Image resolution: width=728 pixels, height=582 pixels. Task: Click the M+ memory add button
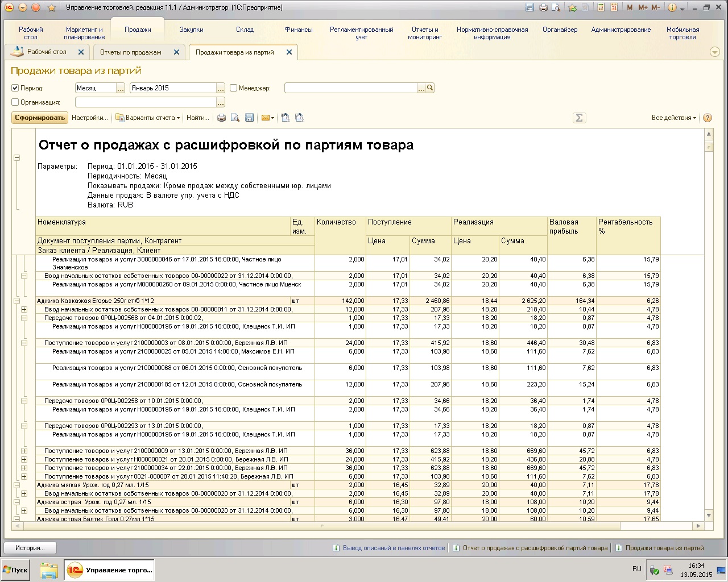coord(643,7)
